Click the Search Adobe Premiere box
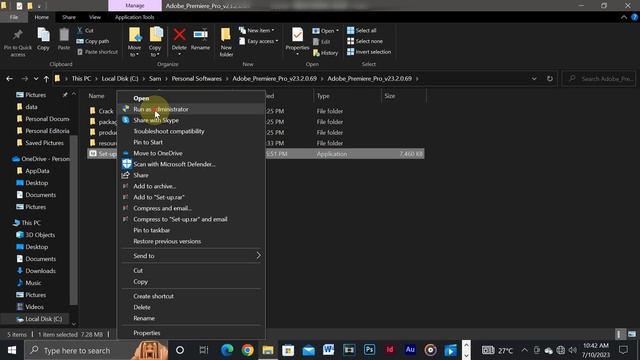 pos(599,78)
